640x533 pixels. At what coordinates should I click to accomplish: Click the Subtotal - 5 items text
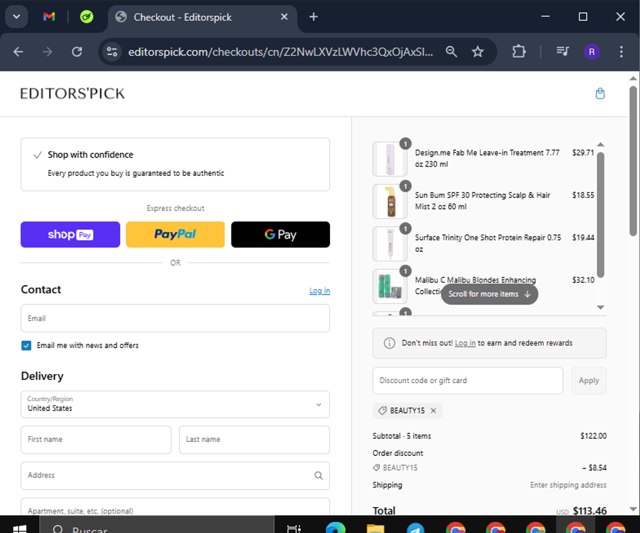tap(402, 436)
